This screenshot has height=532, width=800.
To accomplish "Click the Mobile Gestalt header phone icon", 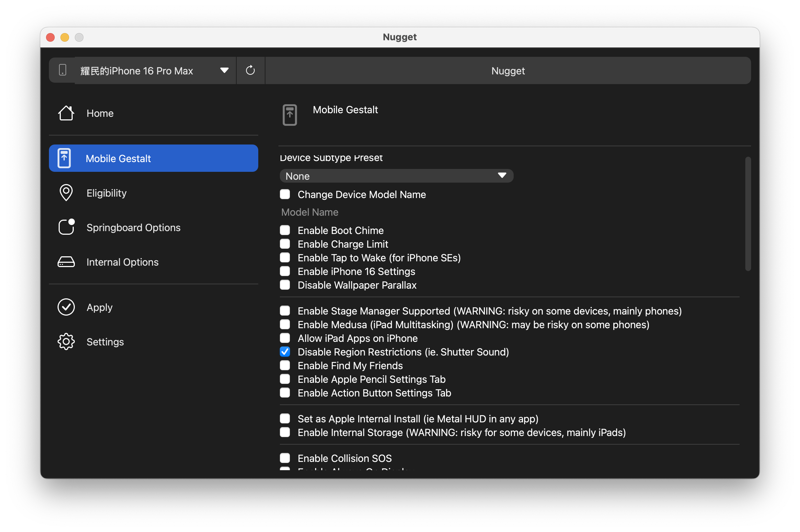I will pos(290,115).
